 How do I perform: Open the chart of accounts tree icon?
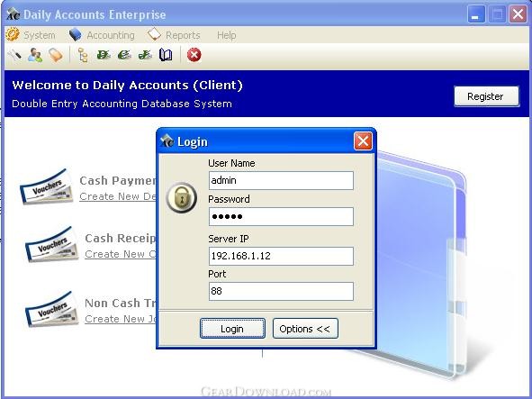coord(83,55)
